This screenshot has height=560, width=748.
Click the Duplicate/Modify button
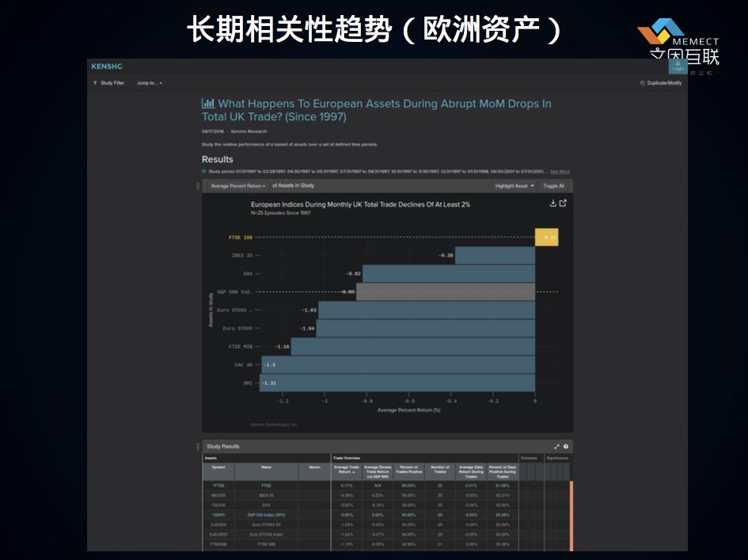coord(661,83)
